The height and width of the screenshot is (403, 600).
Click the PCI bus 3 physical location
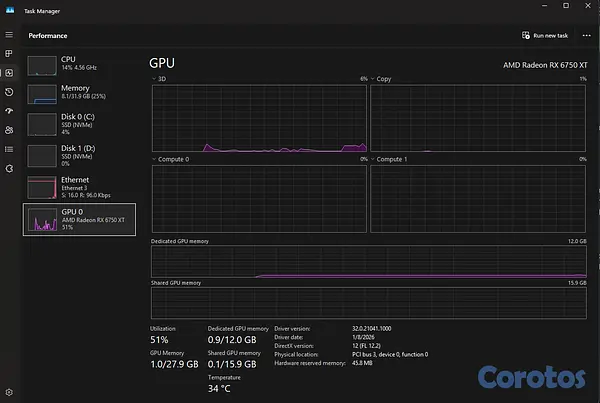tap(390, 354)
